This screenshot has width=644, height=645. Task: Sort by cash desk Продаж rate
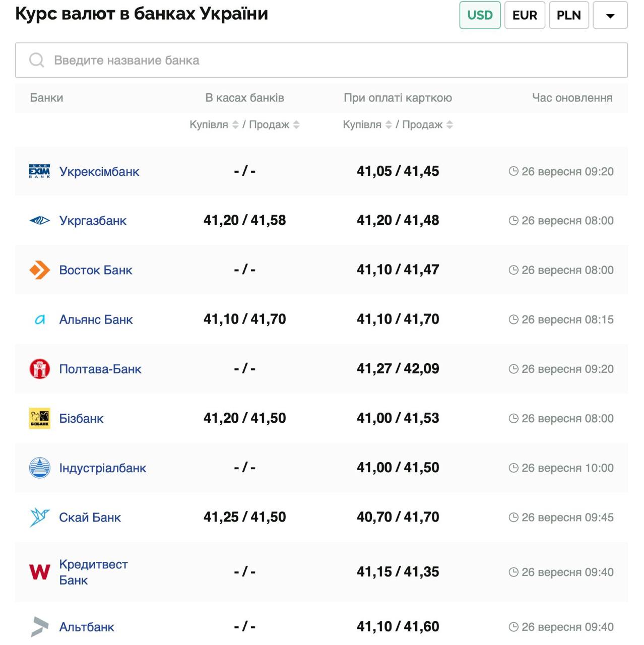(296, 124)
